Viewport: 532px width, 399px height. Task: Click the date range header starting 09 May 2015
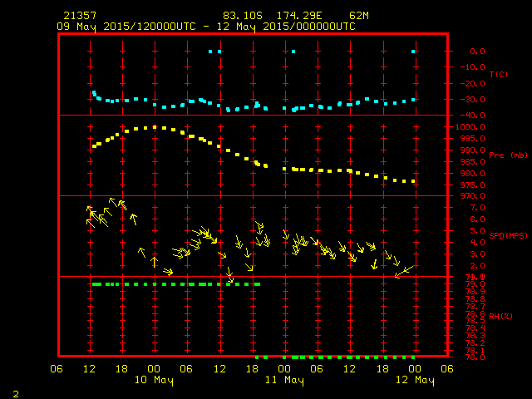[x=206, y=27]
